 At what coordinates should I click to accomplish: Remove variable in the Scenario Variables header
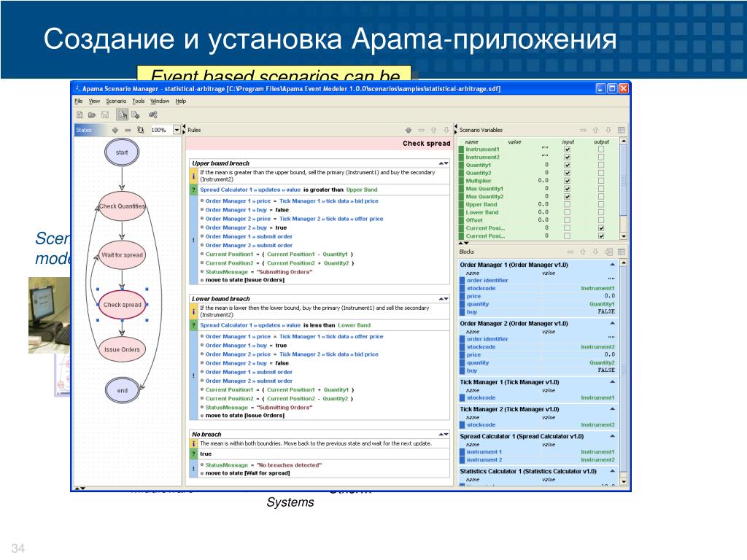coord(583,130)
